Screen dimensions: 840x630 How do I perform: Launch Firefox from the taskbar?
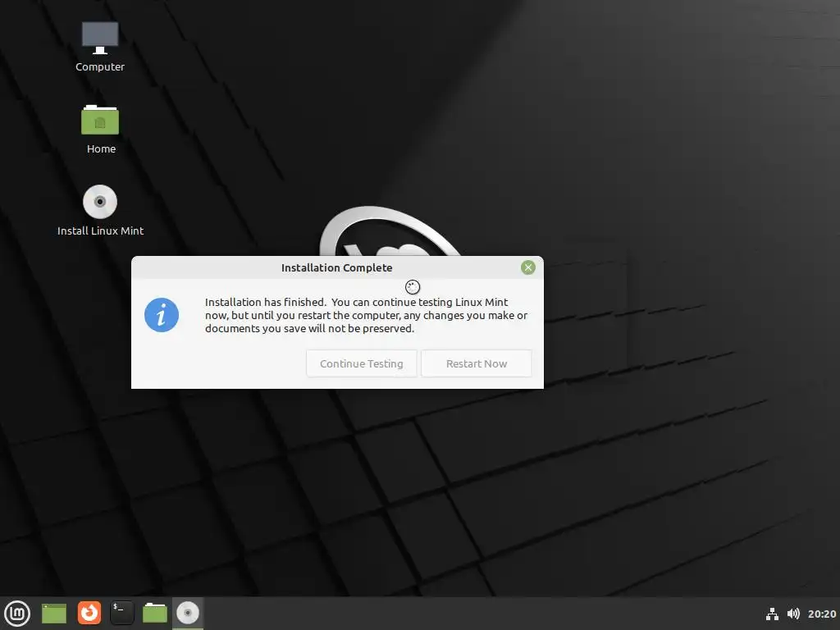pos(89,614)
